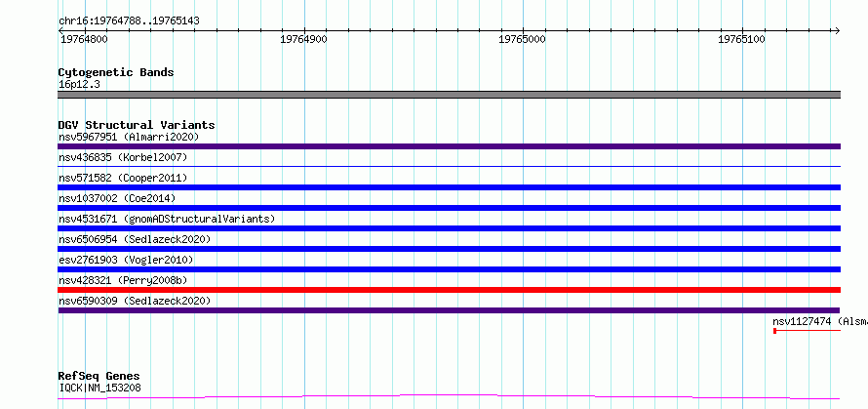Click the nsv6590309 (Sedlazeck2020) purple bar
Image resolution: width=868 pixels, height=409 pixels.
449,310
